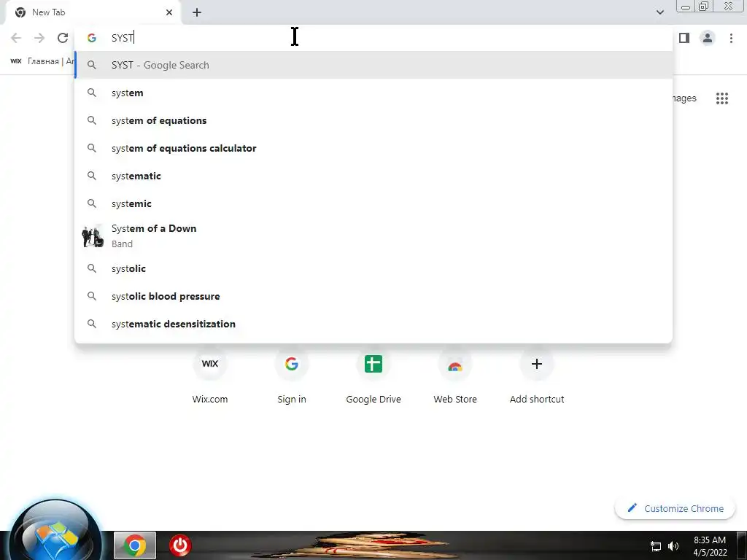
Task: Toggle the Chrome side panel icon
Action: point(684,38)
